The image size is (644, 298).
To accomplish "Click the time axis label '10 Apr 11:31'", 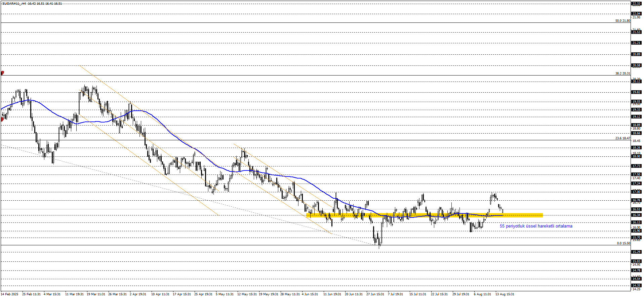I will coord(160,294).
